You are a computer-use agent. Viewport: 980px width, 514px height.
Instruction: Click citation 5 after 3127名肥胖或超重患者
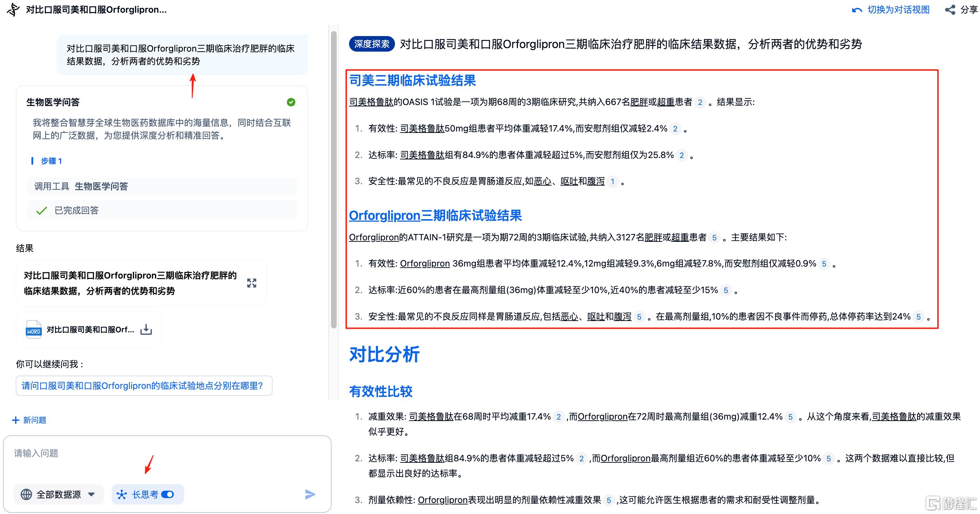714,238
